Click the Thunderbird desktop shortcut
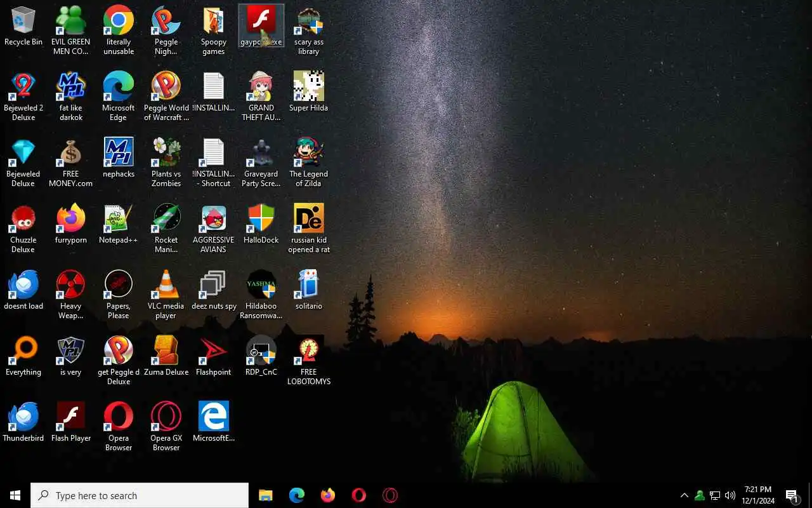Image resolution: width=812 pixels, height=508 pixels. click(x=23, y=422)
